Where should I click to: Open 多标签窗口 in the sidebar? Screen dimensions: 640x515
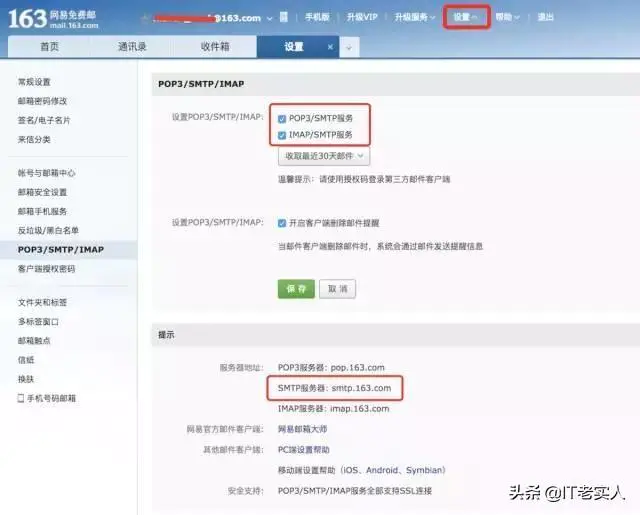click(38, 322)
